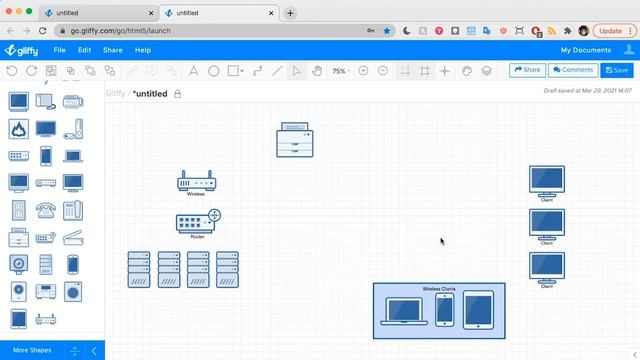This screenshot has width=640, height=360.
Task: Collapse the shape library sidebar
Action: (x=94, y=351)
